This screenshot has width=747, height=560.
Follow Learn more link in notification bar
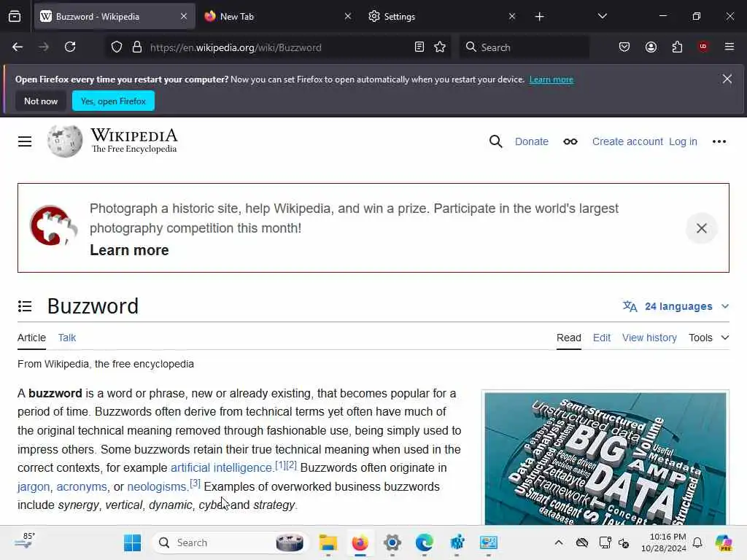coord(551,79)
